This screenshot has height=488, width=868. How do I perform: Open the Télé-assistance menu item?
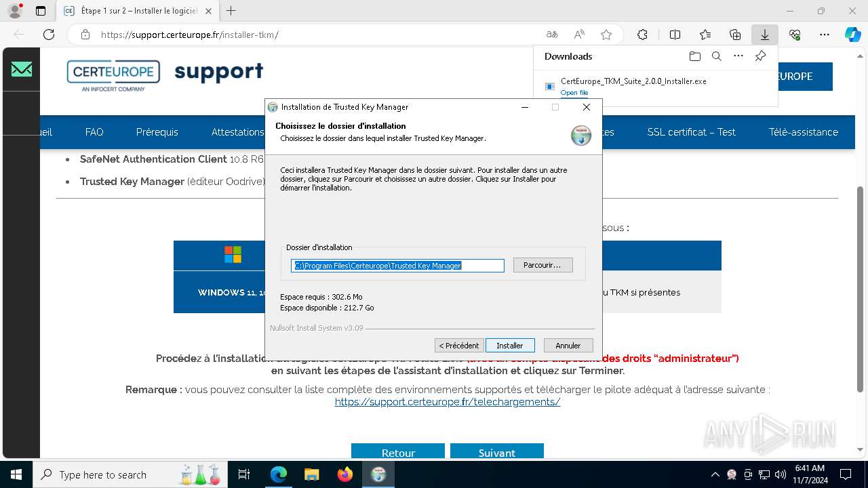point(803,132)
